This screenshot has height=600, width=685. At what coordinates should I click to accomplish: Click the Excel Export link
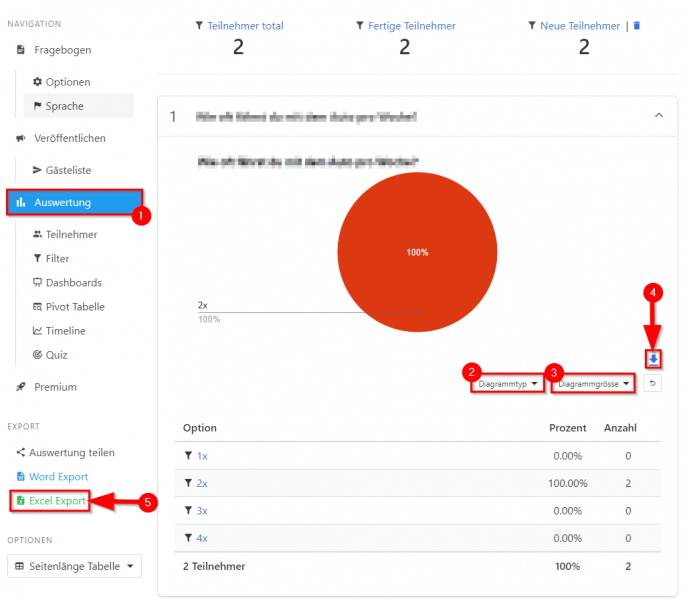[x=51, y=500]
